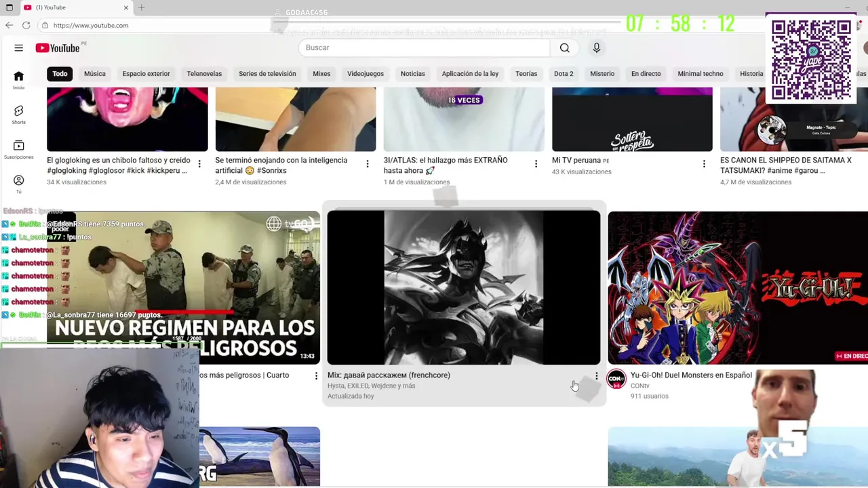Select the Noticias chip

point(413,73)
